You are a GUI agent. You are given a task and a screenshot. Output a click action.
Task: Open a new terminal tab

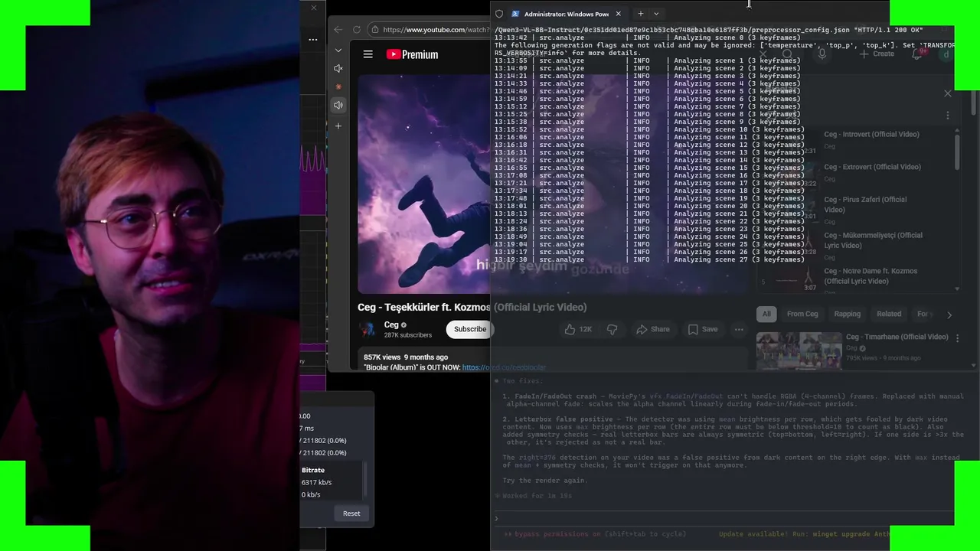pos(641,14)
